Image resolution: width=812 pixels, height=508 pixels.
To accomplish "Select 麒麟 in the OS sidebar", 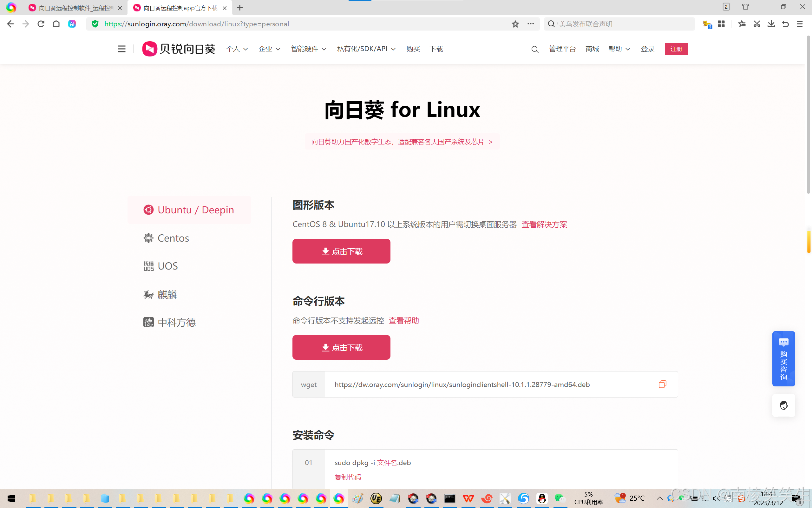I will [x=160, y=294].
